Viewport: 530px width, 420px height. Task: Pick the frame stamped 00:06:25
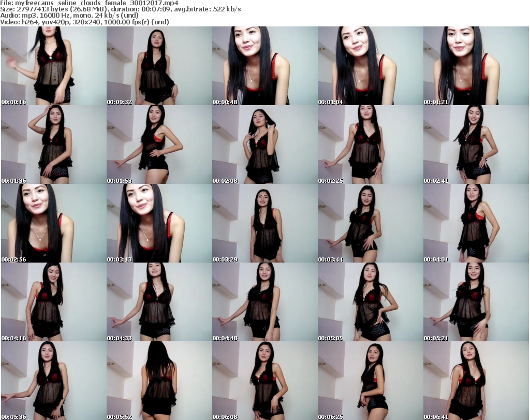371,381
